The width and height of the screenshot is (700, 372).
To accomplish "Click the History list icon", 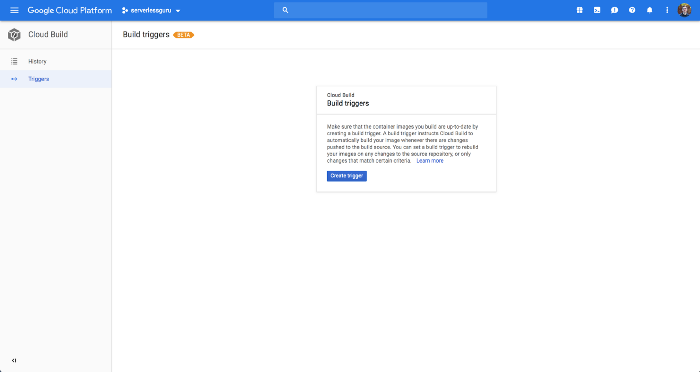I will click(x=14, y=61).
